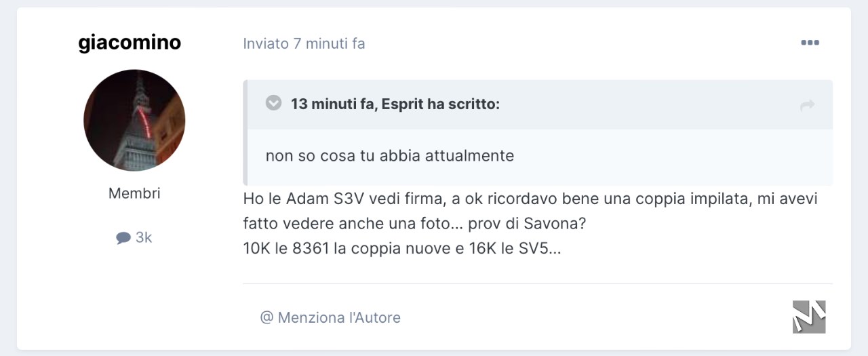Click the "Membri" group label
The image size is (868, 356).
tap(134, 193)
